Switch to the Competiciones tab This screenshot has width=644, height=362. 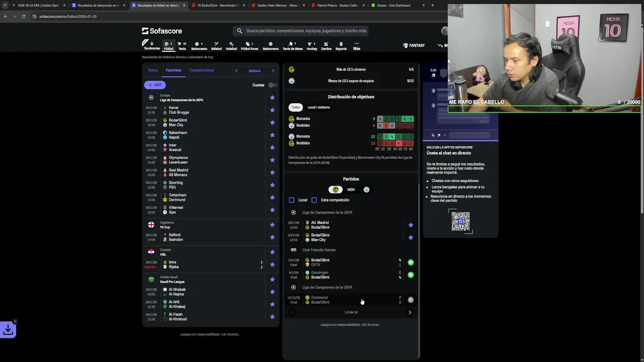(x=201, y=70)
